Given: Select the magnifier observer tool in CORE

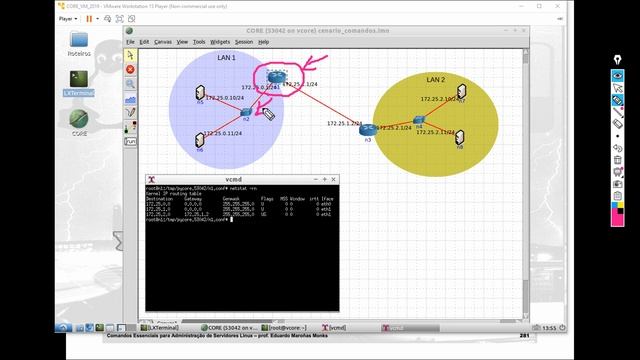Looking at the screenshot, I should pos(130,84).
